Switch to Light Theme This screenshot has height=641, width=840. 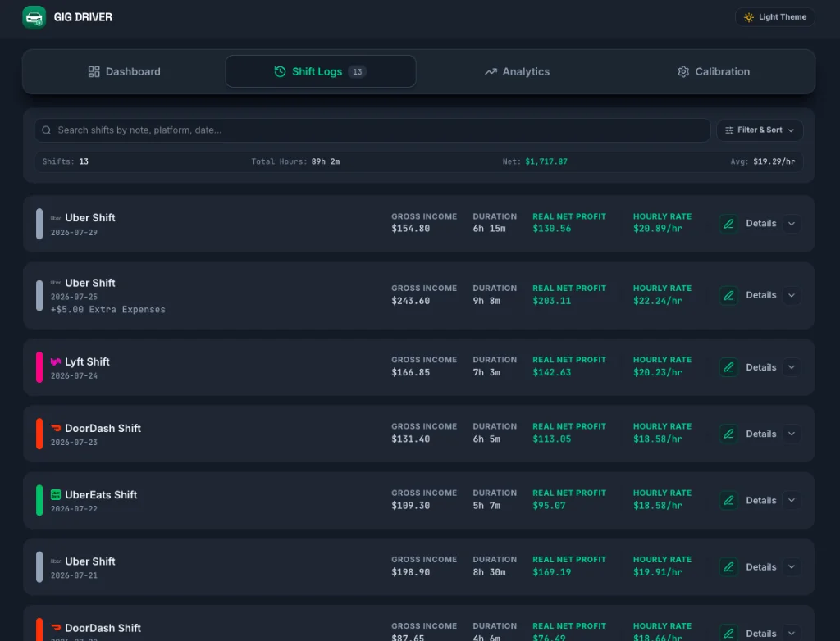pos(774,17)
